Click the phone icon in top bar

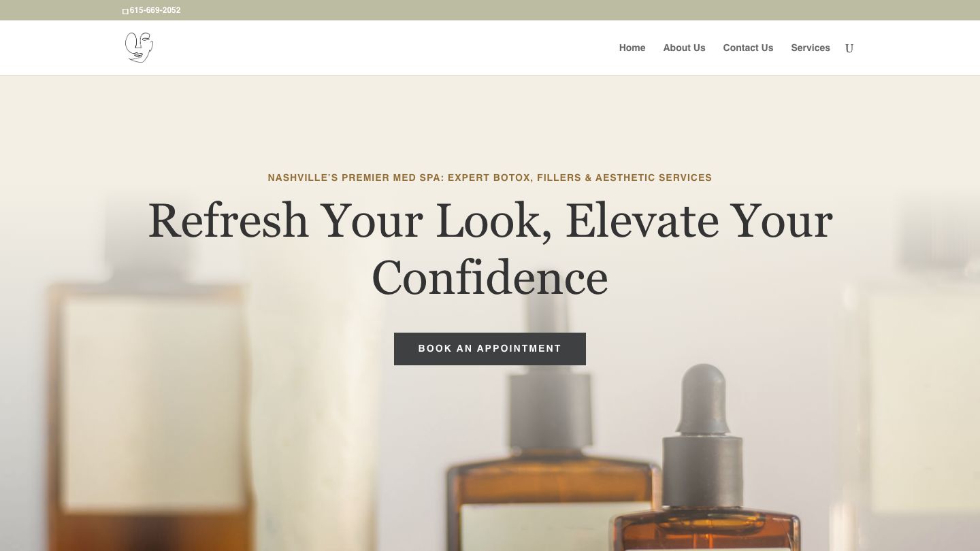[x=125, y=11]
